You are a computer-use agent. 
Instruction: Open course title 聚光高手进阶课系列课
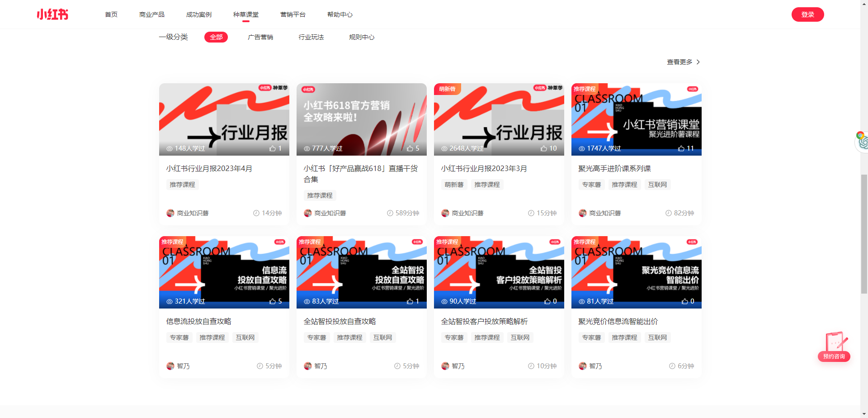(x=615, y=168)
